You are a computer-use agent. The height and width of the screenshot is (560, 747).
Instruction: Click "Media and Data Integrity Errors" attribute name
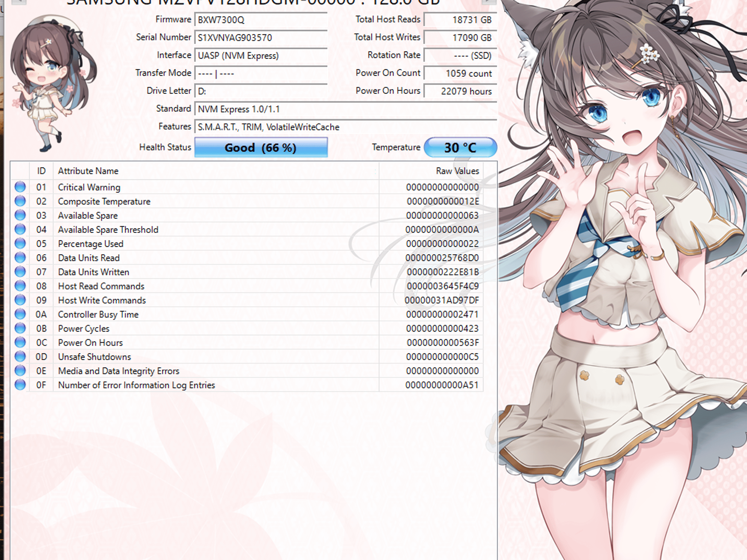pos(119,371)
